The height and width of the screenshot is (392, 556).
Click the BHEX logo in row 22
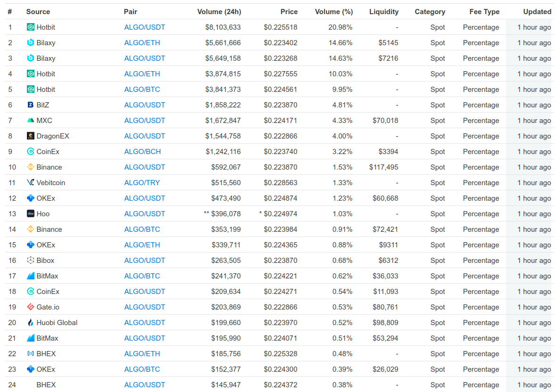pos(31,354)
